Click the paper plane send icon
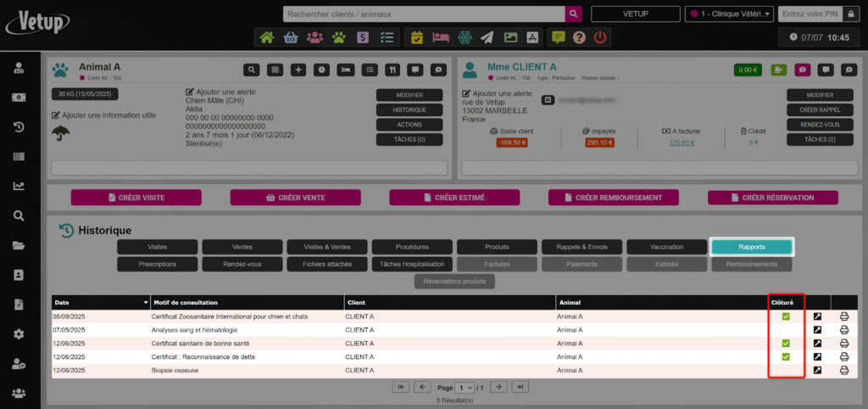The image size is (868, 409). click(487, 37)
